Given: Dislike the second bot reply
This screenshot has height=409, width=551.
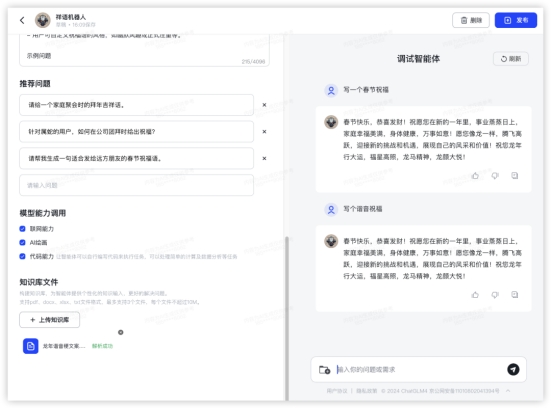Looking at the screenshot, I should coord(495,294).
